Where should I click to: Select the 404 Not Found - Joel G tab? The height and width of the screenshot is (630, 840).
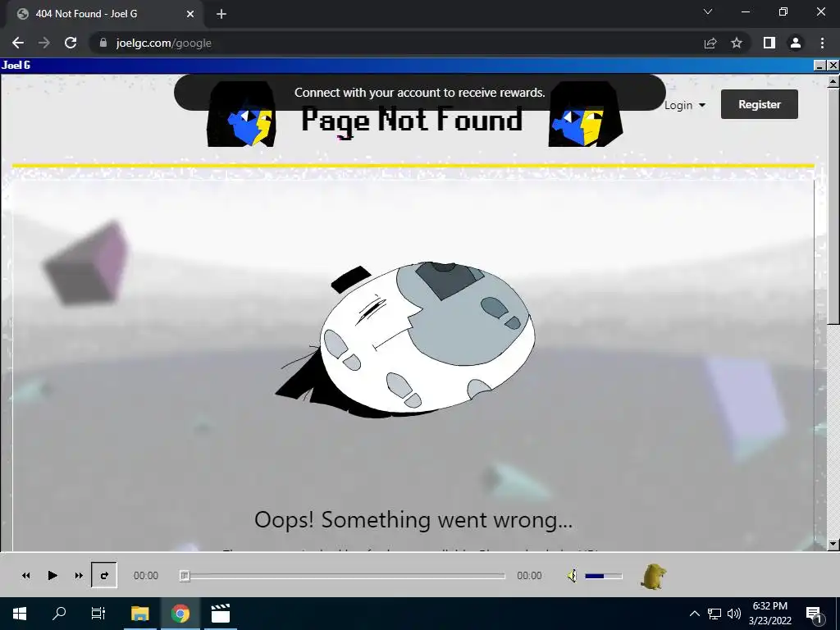tap(102, 14)
